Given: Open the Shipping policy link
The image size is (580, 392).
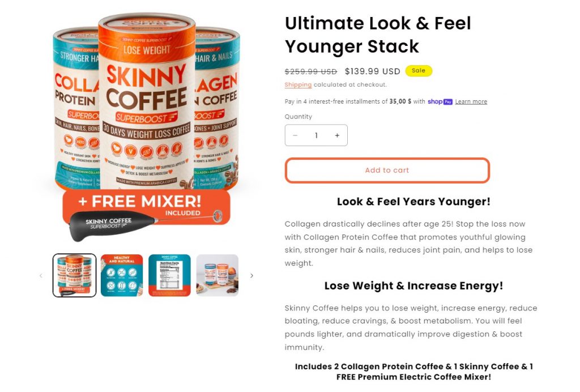Looking at the screenshot, I should (x=298, y=84).
